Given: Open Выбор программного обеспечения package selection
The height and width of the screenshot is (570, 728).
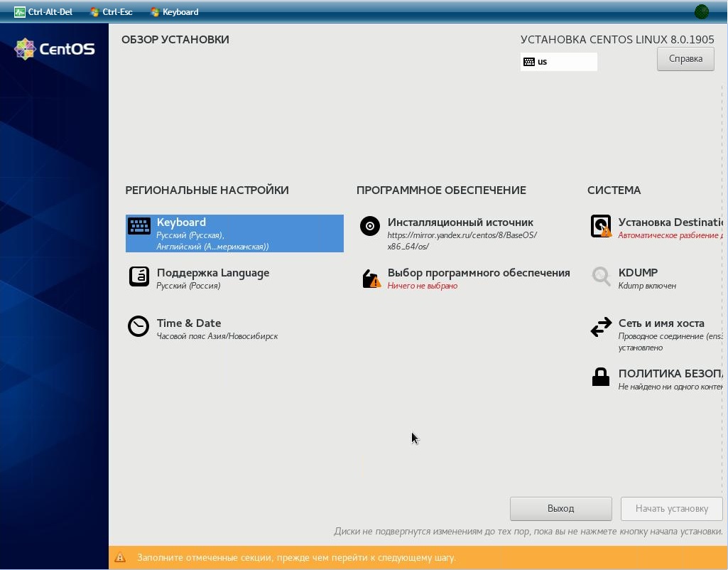Looking at the screenshot, I should 465,278.
